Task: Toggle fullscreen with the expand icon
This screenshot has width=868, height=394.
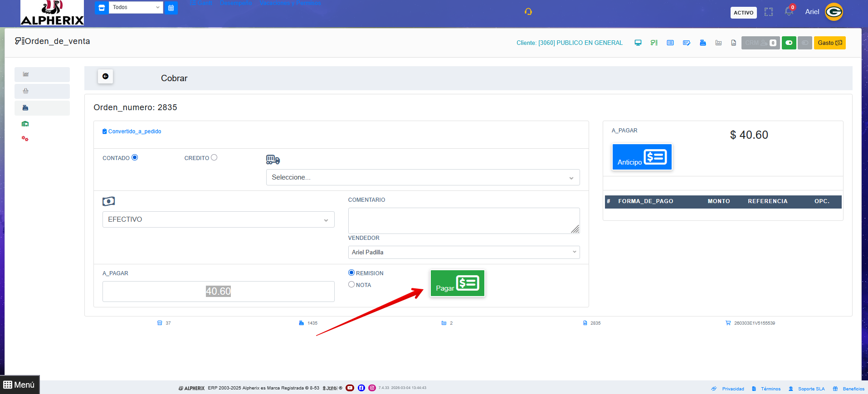Action: coord(768,12)
